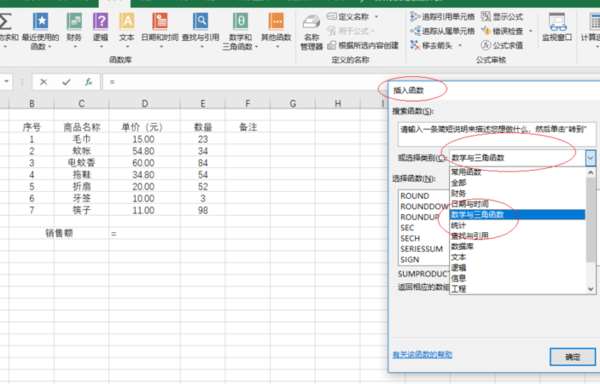The height and width of the screenshot is (384, 600).
Task: Select 常用函数 in the category list
Action: (x=517, y=172)
